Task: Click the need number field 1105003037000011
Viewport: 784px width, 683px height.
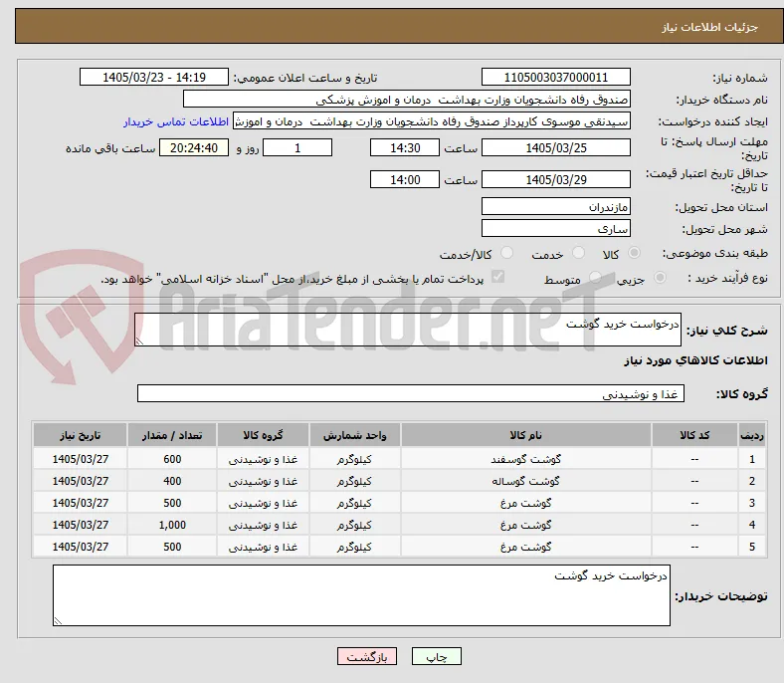Action: (x=555, y=77)
